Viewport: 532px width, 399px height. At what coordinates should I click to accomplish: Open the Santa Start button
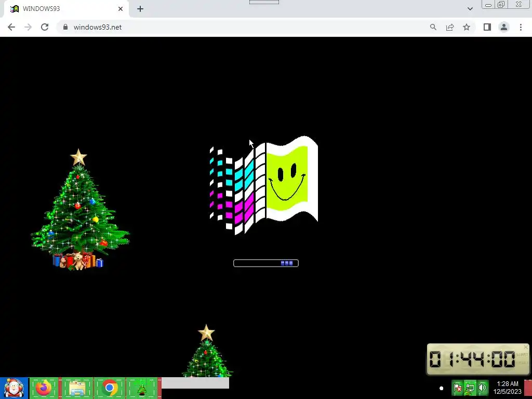(14, 388)
